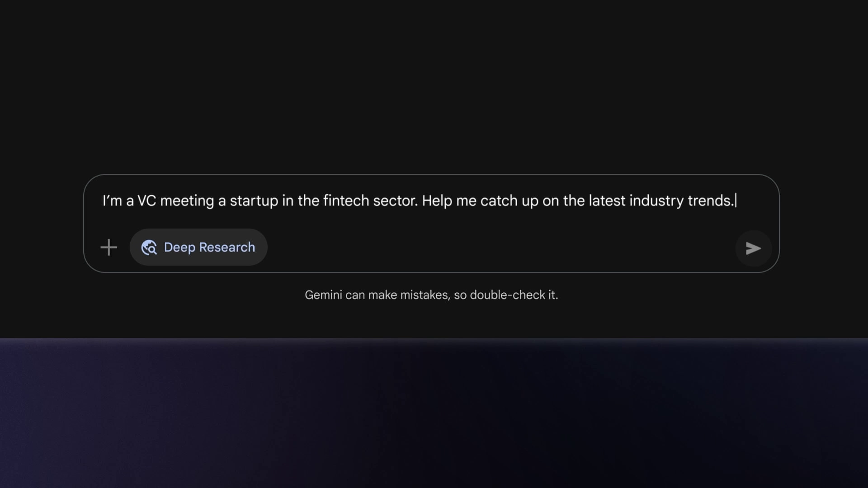Expand upload options with the plus control
This screenshot has height=488, width=868.
coord(108,248)
